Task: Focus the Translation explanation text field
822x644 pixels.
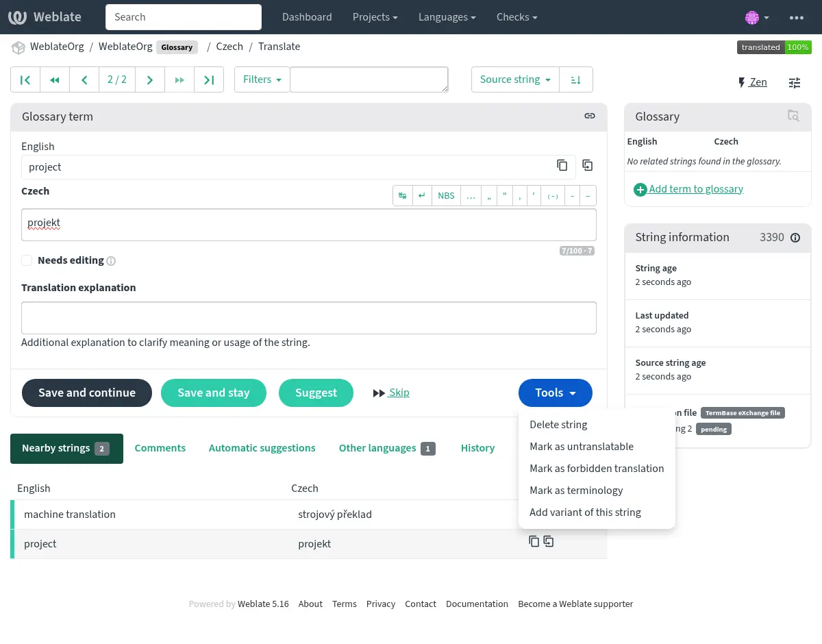Action: pos(308,318)
